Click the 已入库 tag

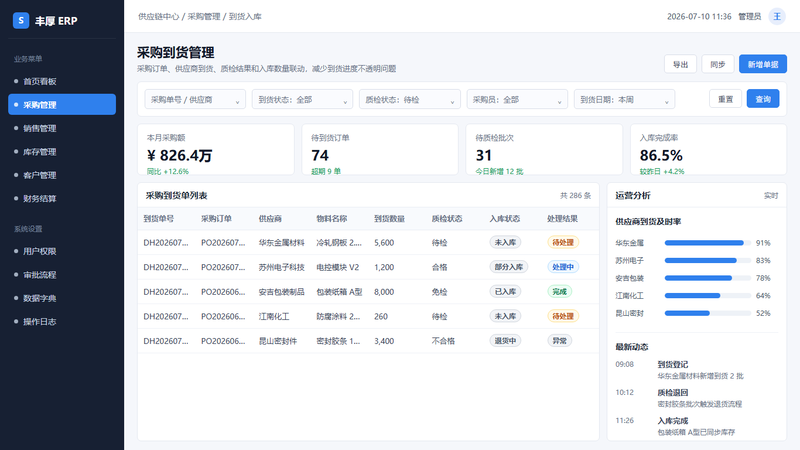tap(505, 292)
